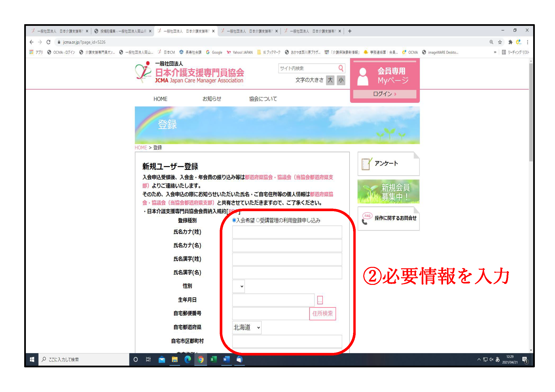This screenshot has height=392, width=555.
Task: Open the Extensions puzzle icon
Action: click(510, 42)
